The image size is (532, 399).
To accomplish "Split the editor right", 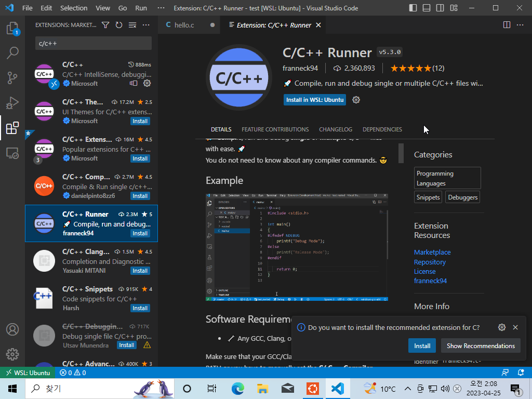I will 507,25.
